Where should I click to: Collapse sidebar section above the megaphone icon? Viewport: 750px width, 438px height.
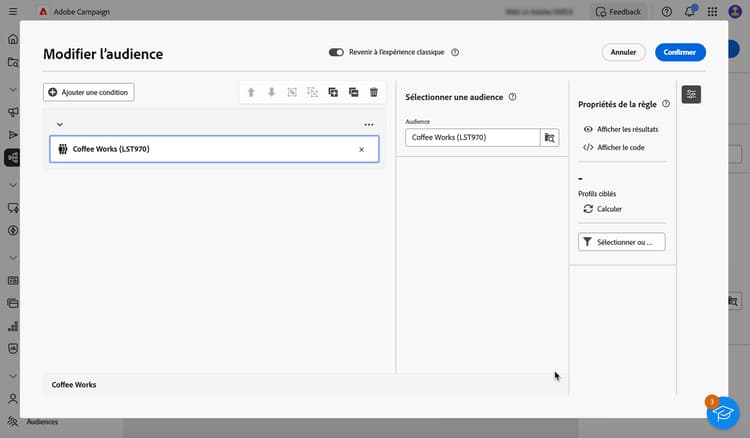coord(13,89)
